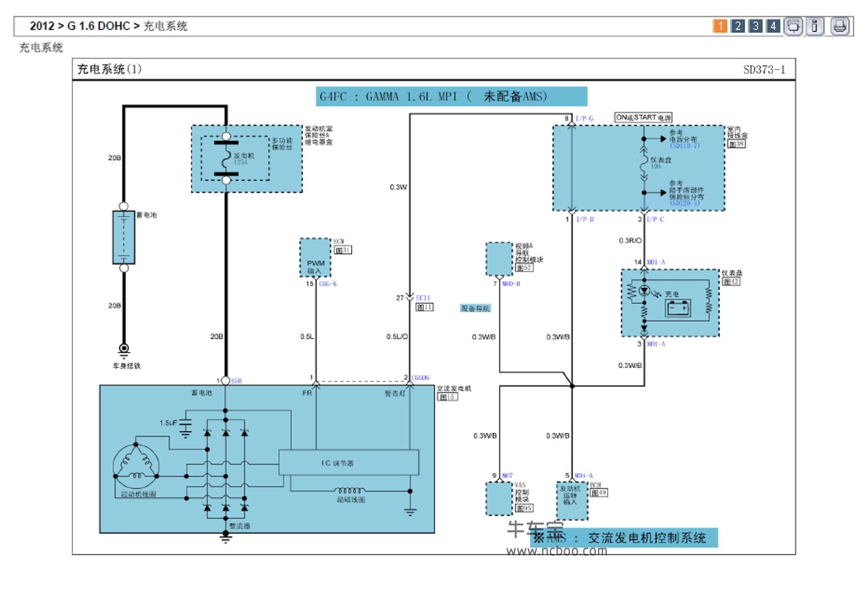The width and height of the screenshot is (868, 599).
Task: Click the I.C 调节器 regulator block
Action: click(349, 463)
